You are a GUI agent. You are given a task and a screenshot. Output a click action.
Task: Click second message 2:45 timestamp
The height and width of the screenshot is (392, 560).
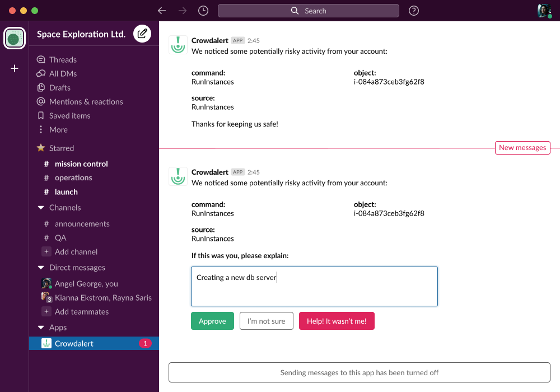click(254, 172)
